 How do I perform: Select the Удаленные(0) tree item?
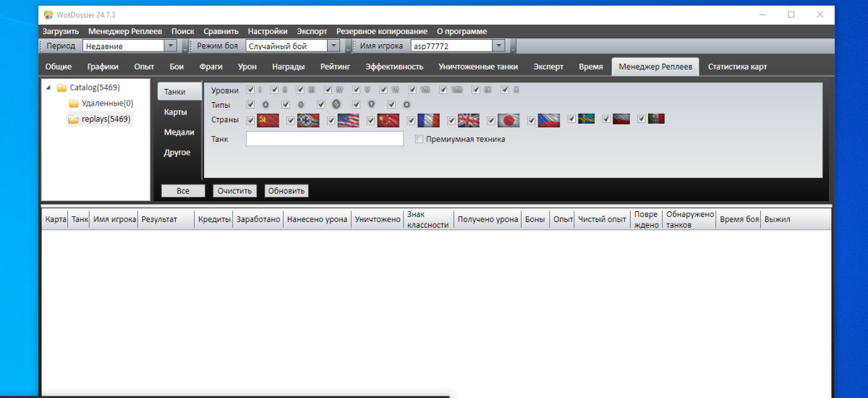(101, 103)
